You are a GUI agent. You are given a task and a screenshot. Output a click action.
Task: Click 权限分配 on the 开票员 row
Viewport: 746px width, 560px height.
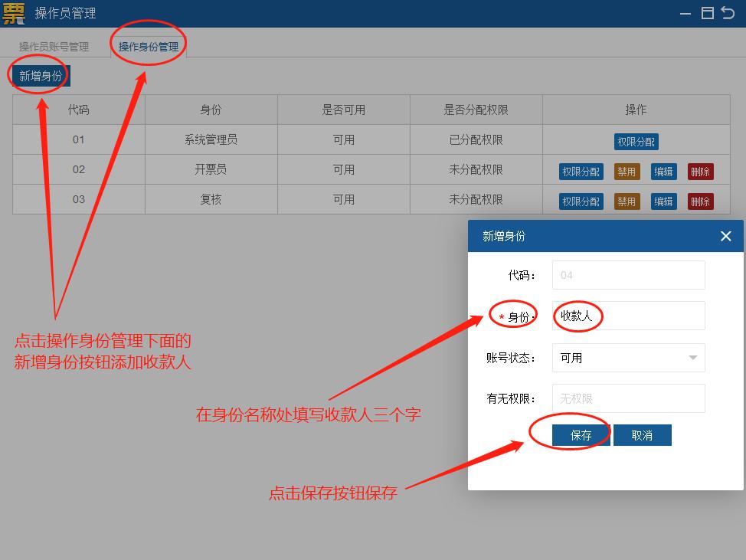[x=580, y=172]
